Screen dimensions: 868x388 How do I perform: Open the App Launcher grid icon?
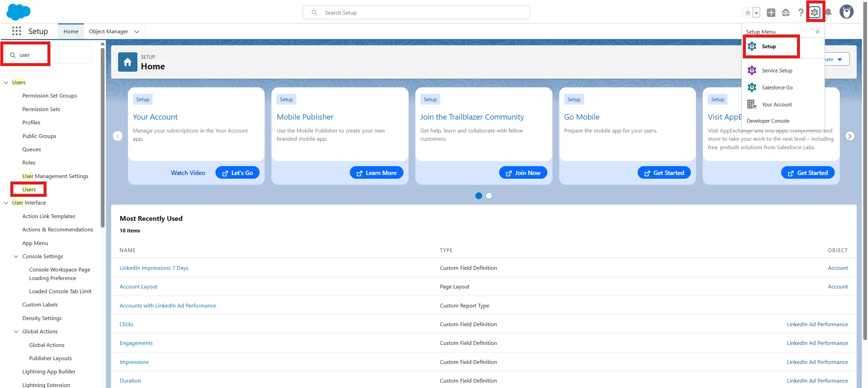(16, 31)
